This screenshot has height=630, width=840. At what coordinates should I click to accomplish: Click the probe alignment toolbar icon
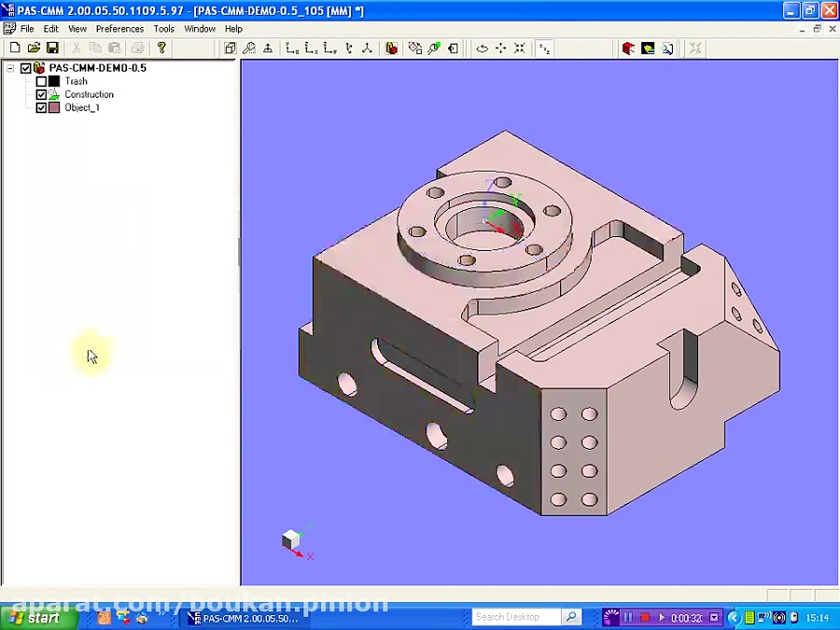(267, 48)
